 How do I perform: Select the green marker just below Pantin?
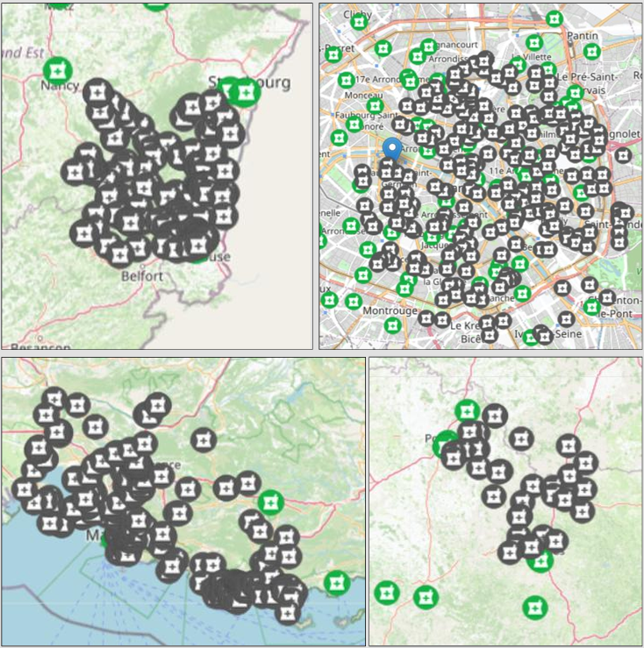pyautogui.click(x=590, y=52)
